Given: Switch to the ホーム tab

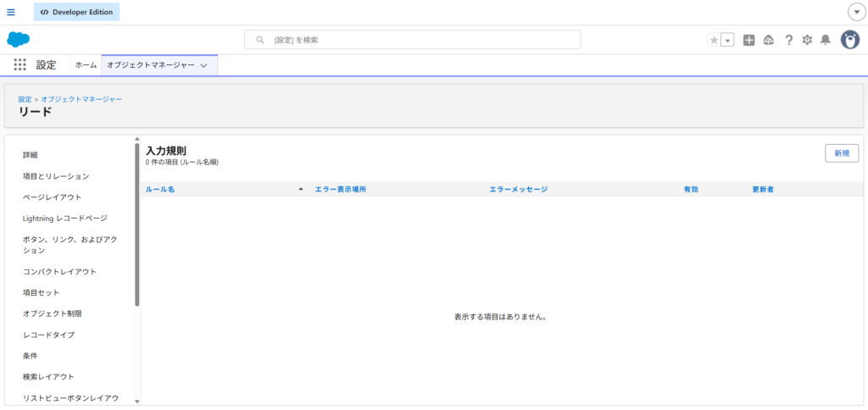Looking at the screenshot, I should click(86, 65).
